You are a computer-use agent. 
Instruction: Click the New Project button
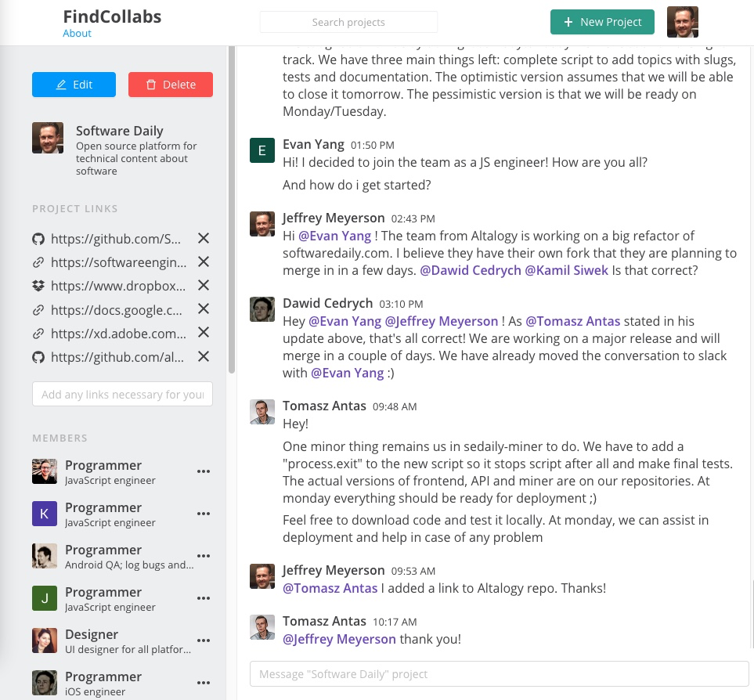[602, 22]
